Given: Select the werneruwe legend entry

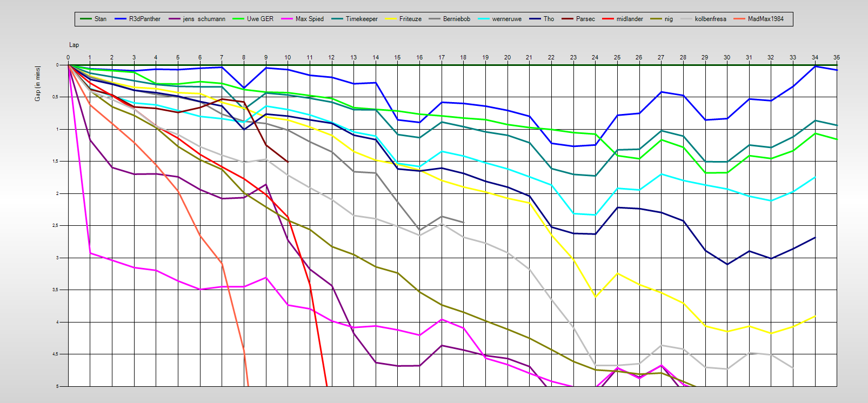Looking at the screenshot, I should 499,19.
